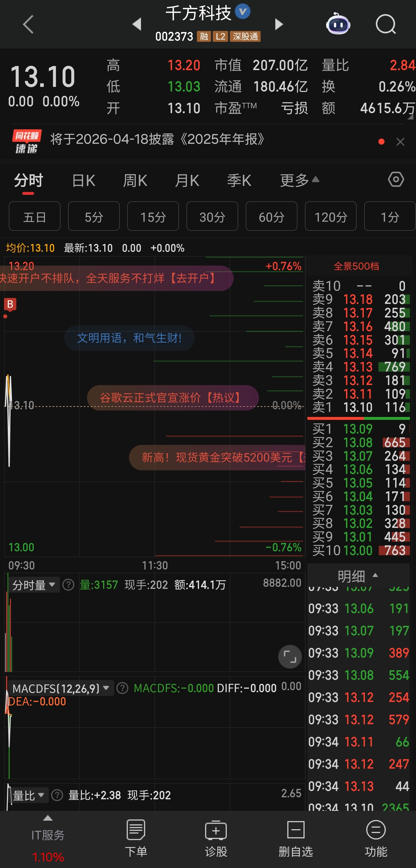Tap the blue verified badge beside 千方科技

[242, 12]
